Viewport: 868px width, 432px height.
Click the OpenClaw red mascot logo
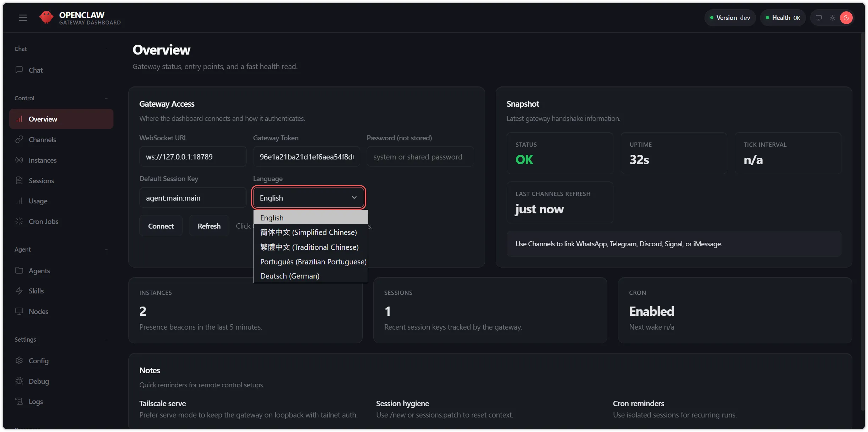[x=46, y=17]
